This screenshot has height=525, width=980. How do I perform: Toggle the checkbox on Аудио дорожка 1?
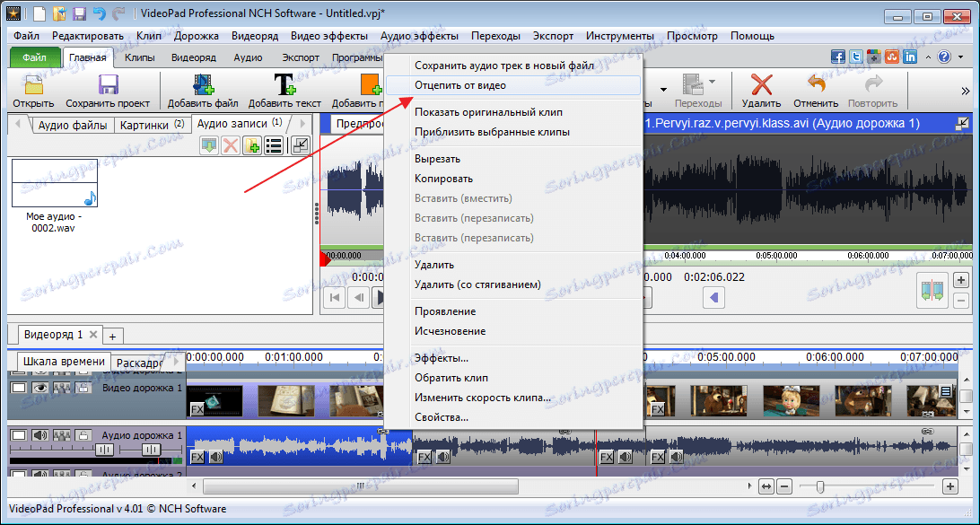(x=19, y=434)
